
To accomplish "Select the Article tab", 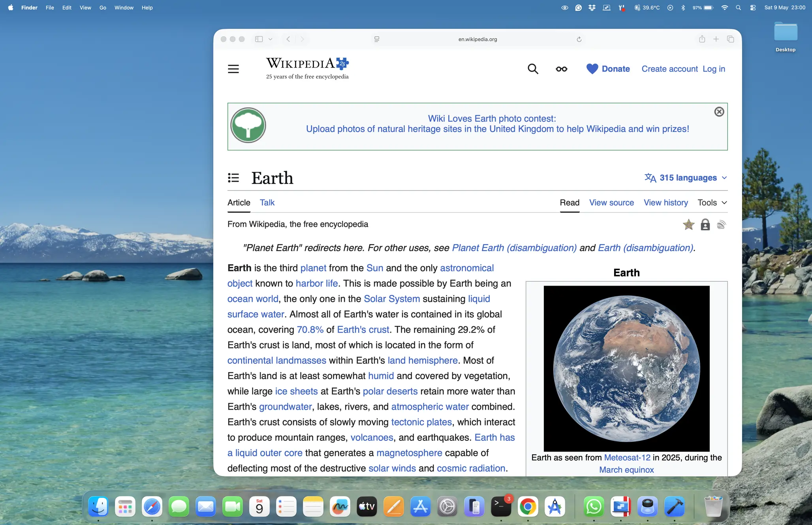I will (239, 203).
